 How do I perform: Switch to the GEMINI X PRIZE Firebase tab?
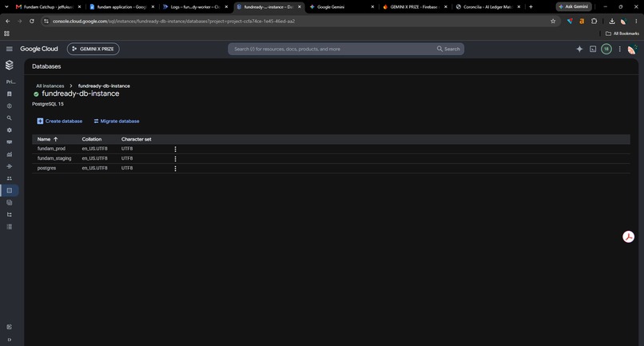click(x=415, y=6)
